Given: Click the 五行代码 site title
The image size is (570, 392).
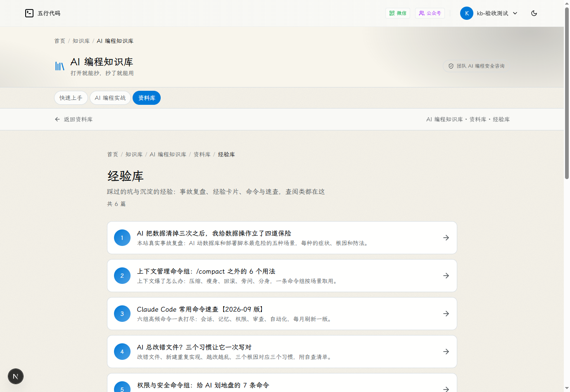Looking at the screenshot, I should pos(49,13).
